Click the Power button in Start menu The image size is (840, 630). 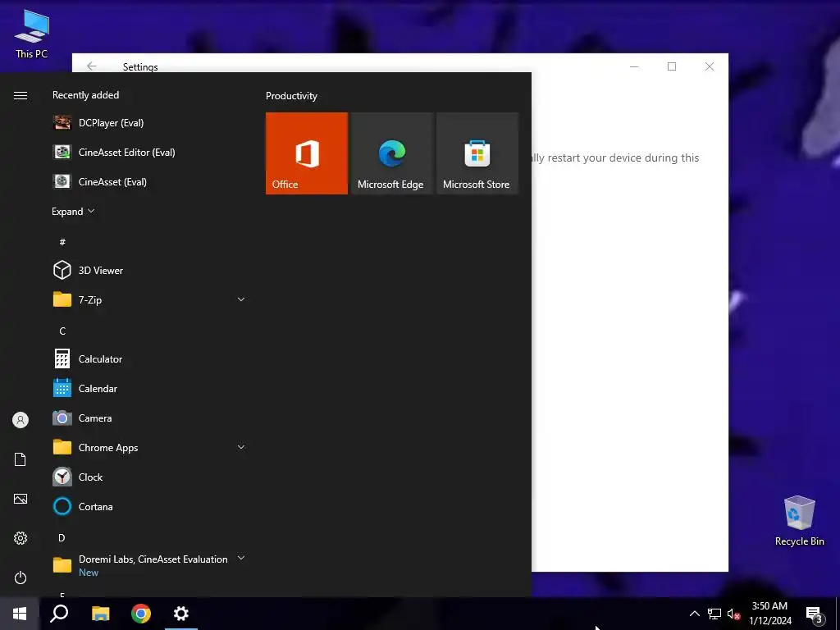coord(21,577)
